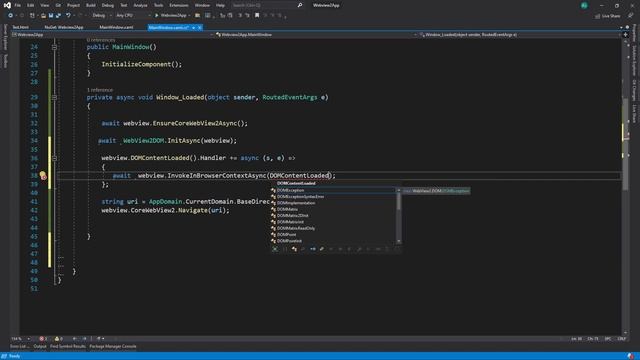Open the View menu
Viewport: 640px width, 360px height.
tap(44, 5)
